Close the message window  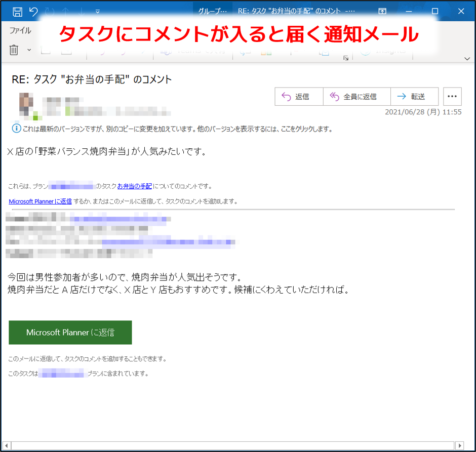[x=461, y=12]
